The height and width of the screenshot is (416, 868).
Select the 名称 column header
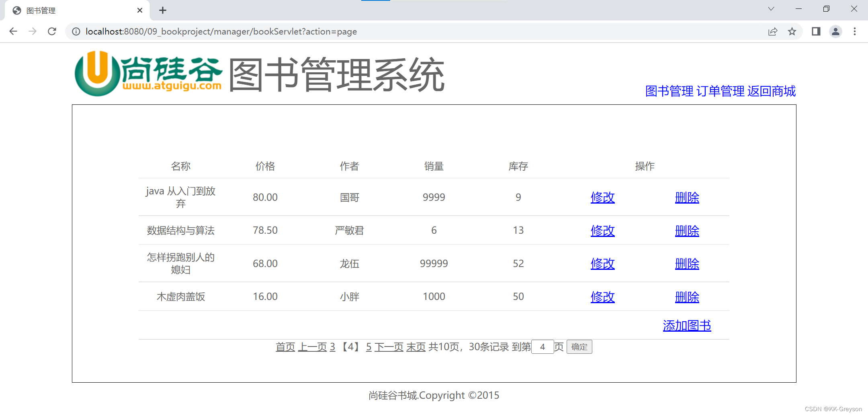point(181,166)
